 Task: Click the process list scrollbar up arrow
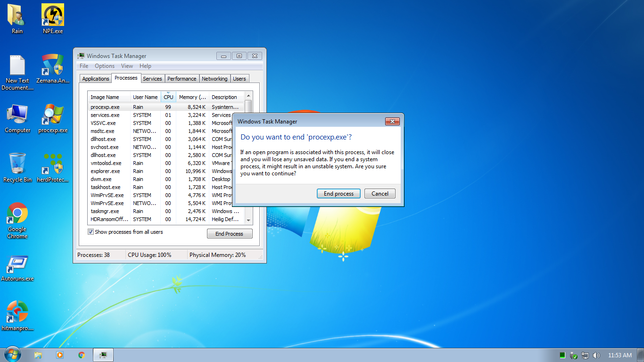pos(248,96)
